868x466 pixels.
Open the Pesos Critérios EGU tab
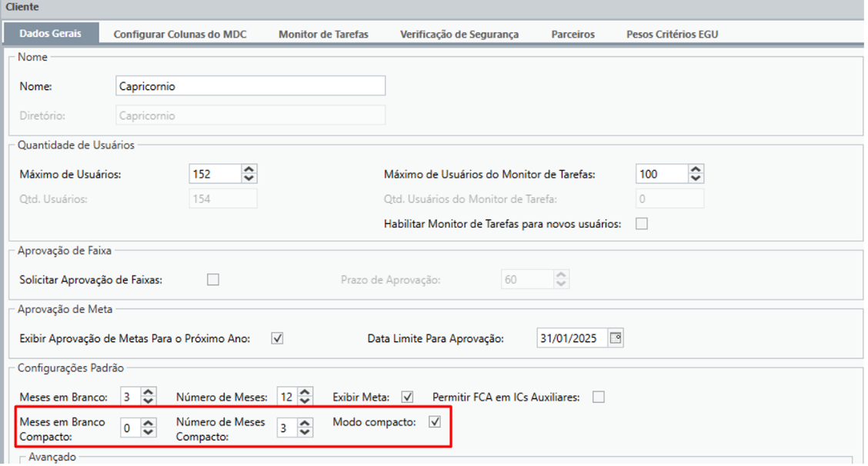pyautogui.click(x=673, y=34)
